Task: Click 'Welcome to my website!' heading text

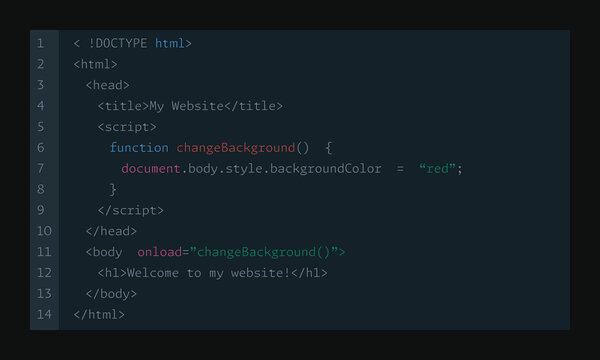Action: click(x=209, y=273)
